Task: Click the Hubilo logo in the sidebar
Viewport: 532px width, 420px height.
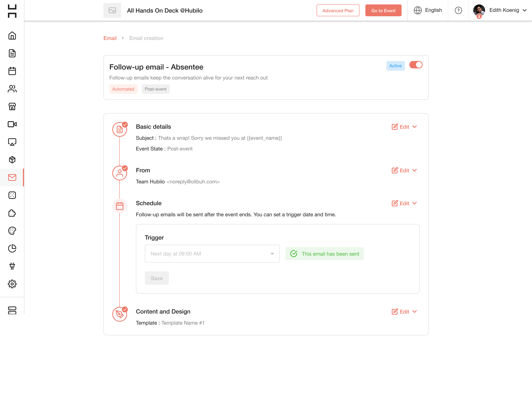Action: (x=12, y=11)
